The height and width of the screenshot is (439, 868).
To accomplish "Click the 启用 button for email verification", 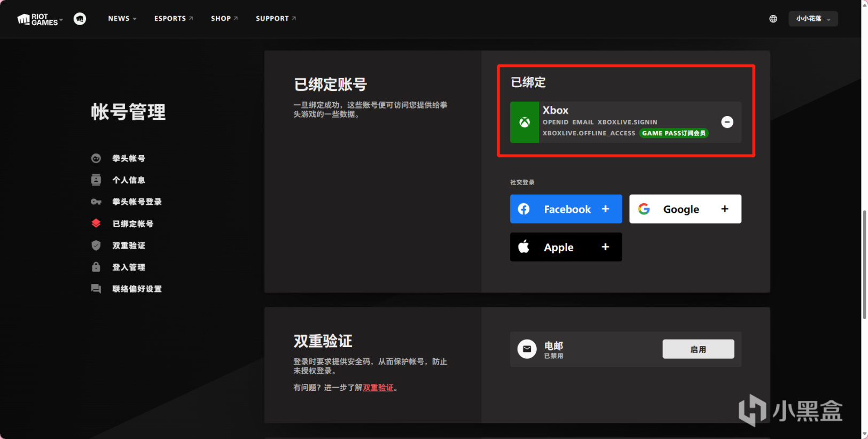I will [x=698, y=349].
